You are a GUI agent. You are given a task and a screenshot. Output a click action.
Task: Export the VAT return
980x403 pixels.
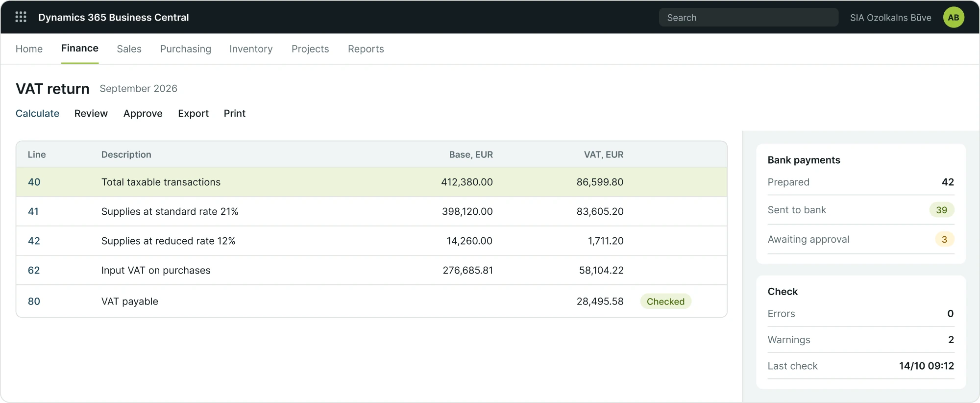(x=194, y=113)
